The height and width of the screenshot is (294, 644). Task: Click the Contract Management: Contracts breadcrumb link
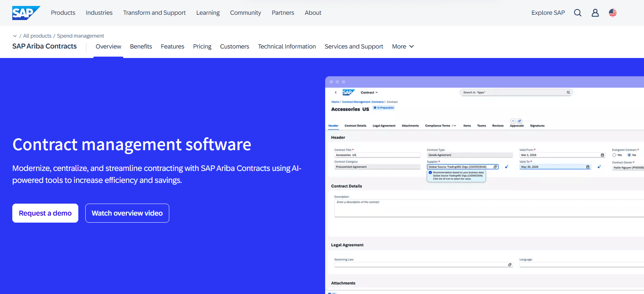click(363, 102)
